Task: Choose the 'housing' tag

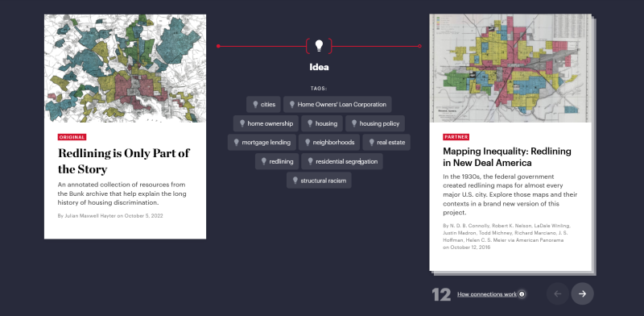Action: click(322, 123)
